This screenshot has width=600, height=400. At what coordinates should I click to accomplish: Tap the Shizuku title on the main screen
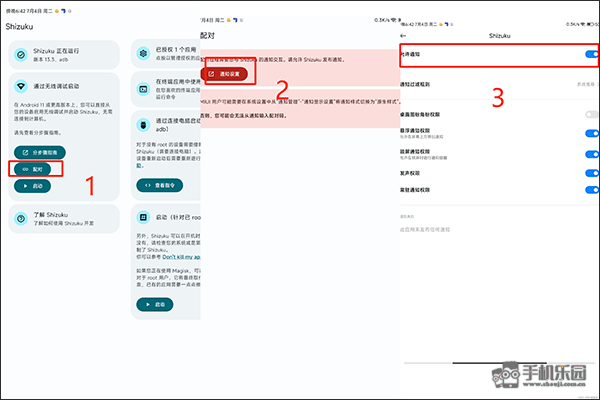tap(19, 27)
